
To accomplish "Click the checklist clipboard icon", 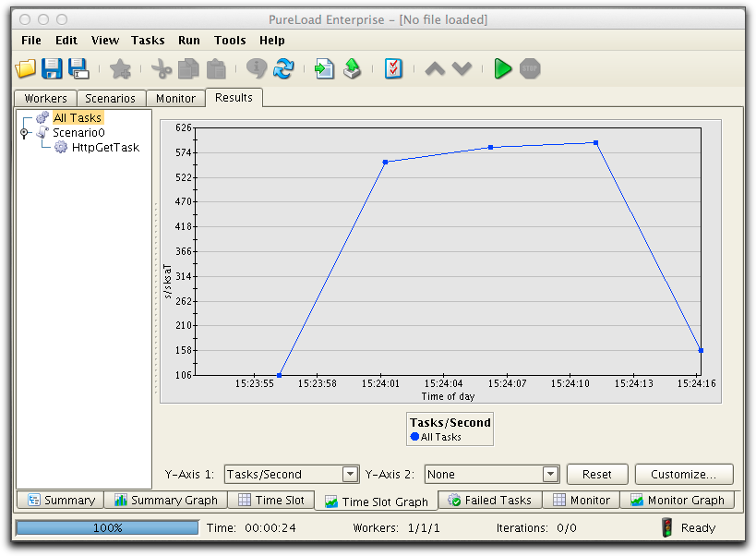I will [393, 68].
